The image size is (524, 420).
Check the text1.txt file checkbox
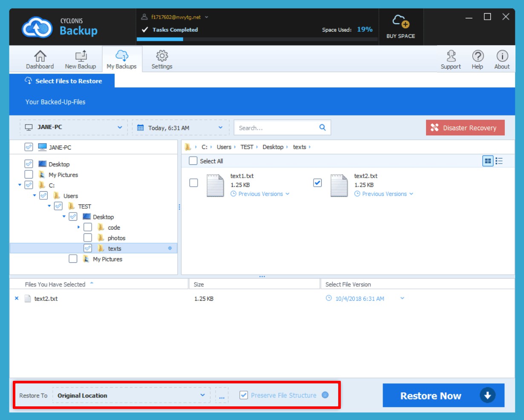coord(193,183)
